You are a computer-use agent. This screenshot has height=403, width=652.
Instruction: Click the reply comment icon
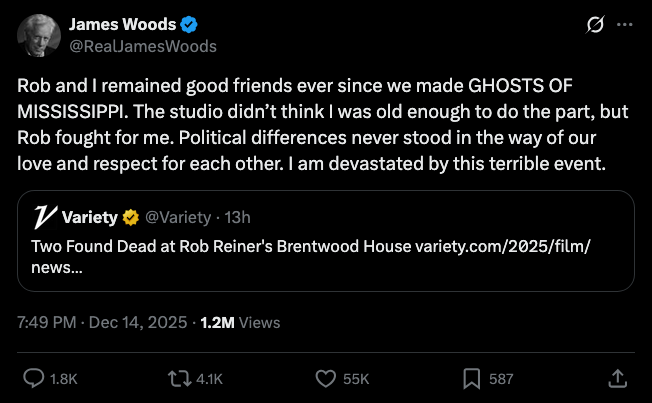click(x=33, y=378)
